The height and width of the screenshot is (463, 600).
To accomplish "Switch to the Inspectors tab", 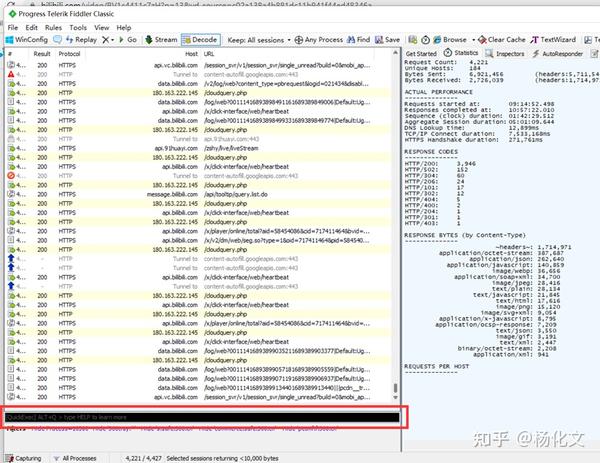I will (505, 54).
